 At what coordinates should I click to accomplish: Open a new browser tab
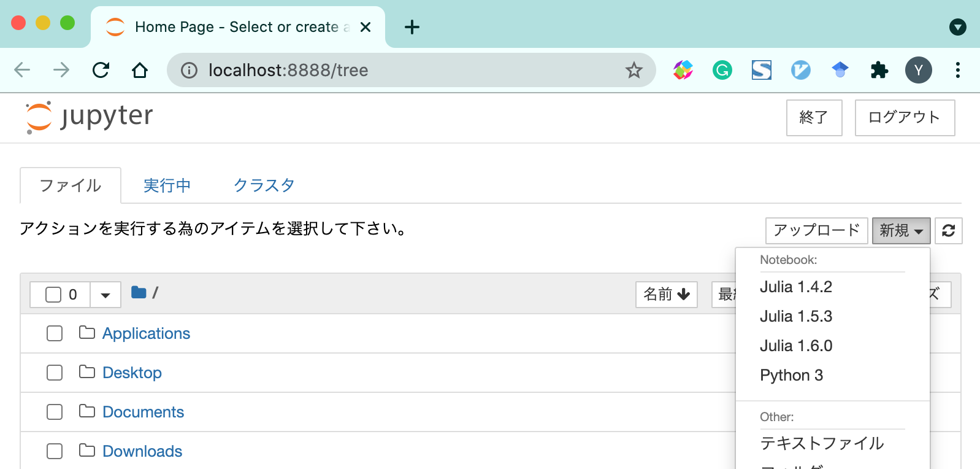tap(412, 27)
